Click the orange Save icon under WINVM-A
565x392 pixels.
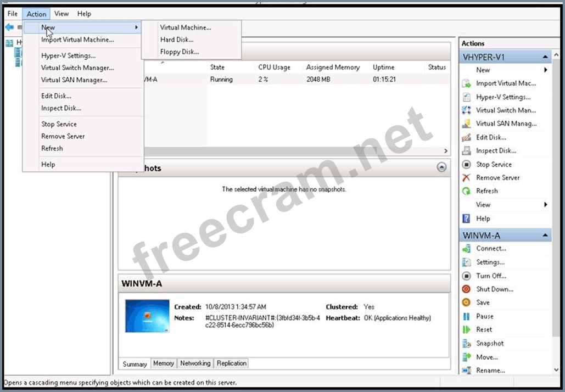[x=466, y=303]
